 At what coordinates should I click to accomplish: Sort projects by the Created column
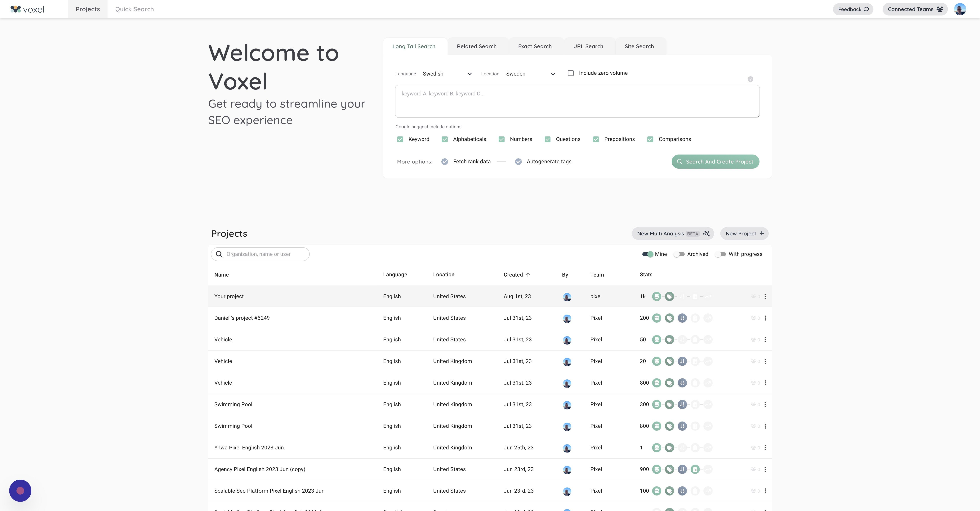click(517, 274)
